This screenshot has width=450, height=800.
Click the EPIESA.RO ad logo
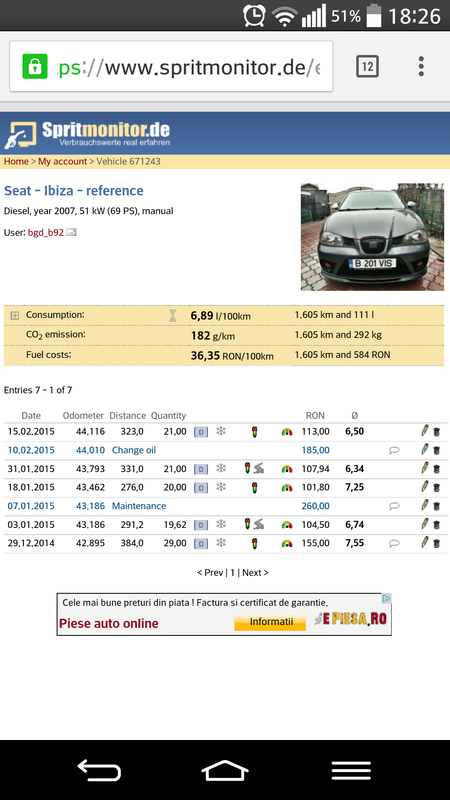[351, 619]
